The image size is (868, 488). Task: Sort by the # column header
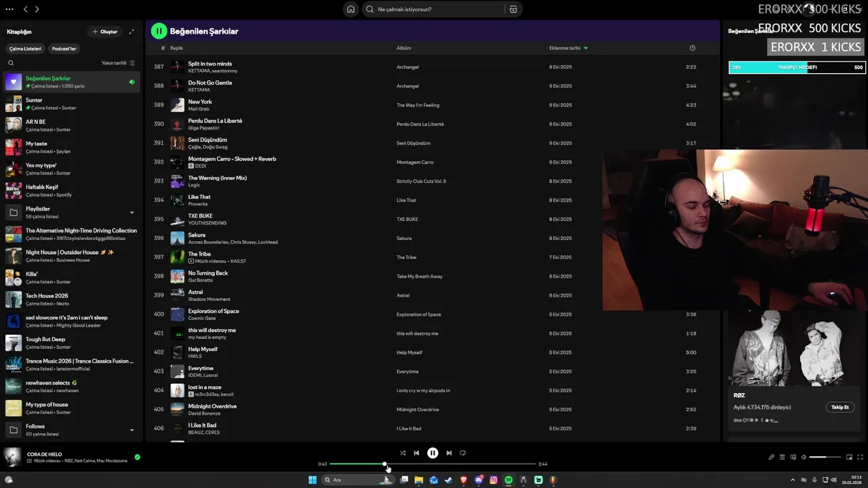163,48
